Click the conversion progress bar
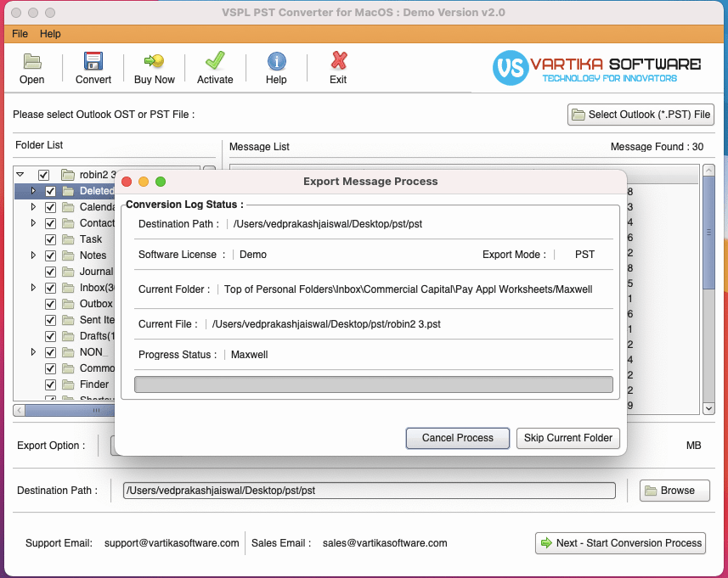This screenshot has height=578, width=728. click(373, 384)
